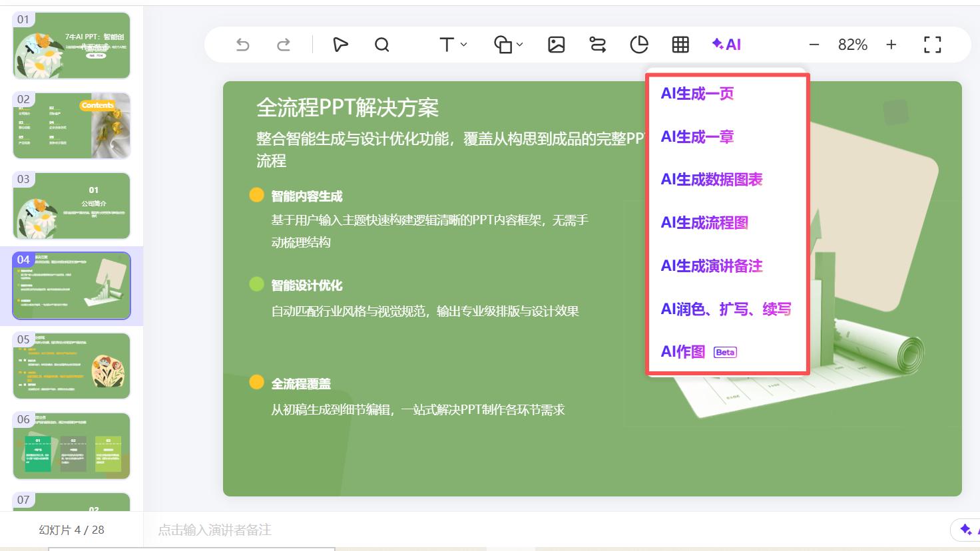Image resolution: width=980 pixels, height=551 pixels.
Task: Start the slideshow with the play icon
Action: click(340, 45)
